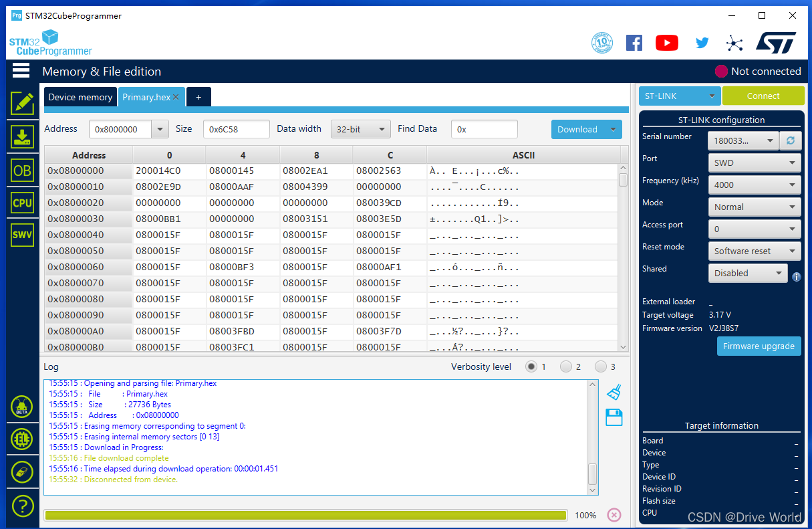Open the 10 years anniversary badge icon
812x529 pixels.
[602, 43]
